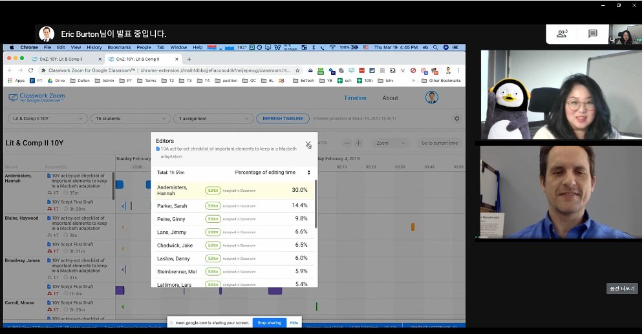Hide the screen sharing notification bar

(x=294, y=323)
